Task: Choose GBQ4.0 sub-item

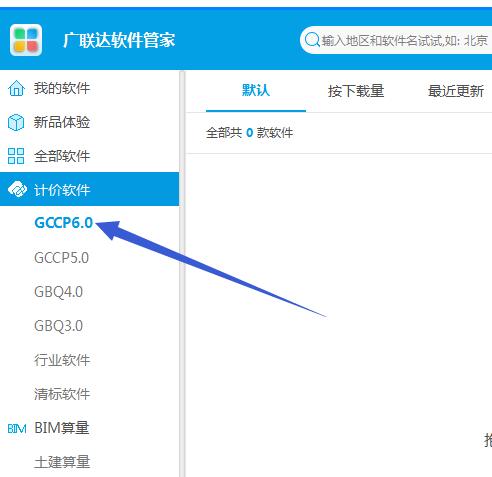Action: (x=58, y=292)
